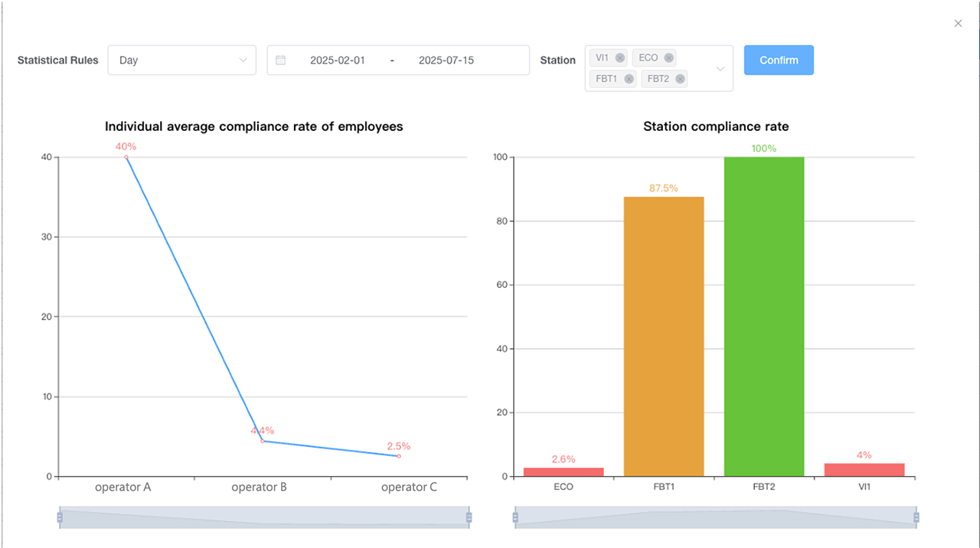This screenshot has width=980, height=548.
Task: Remove the FBT2 station tag
Action: click(x=680, y=79)
